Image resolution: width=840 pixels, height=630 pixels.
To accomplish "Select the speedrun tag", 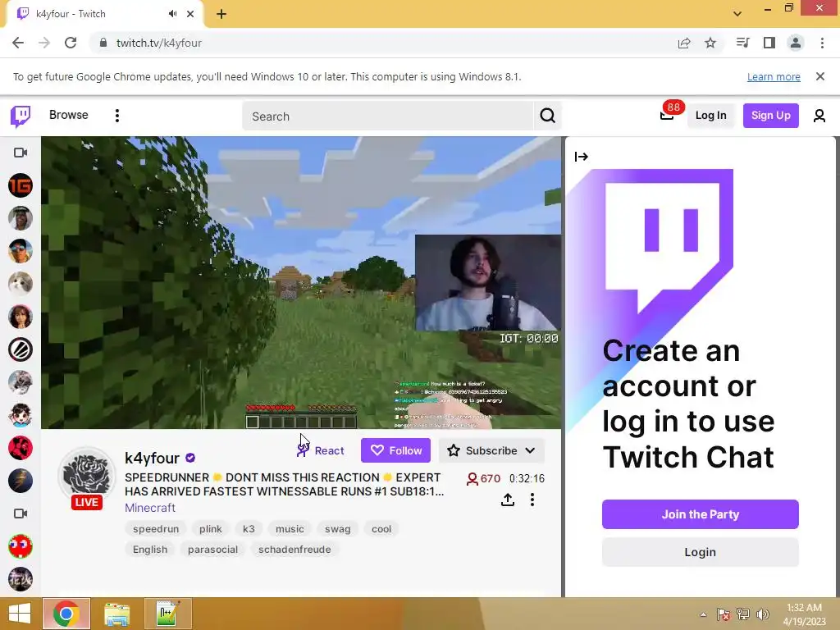I will tap(156, 529).
